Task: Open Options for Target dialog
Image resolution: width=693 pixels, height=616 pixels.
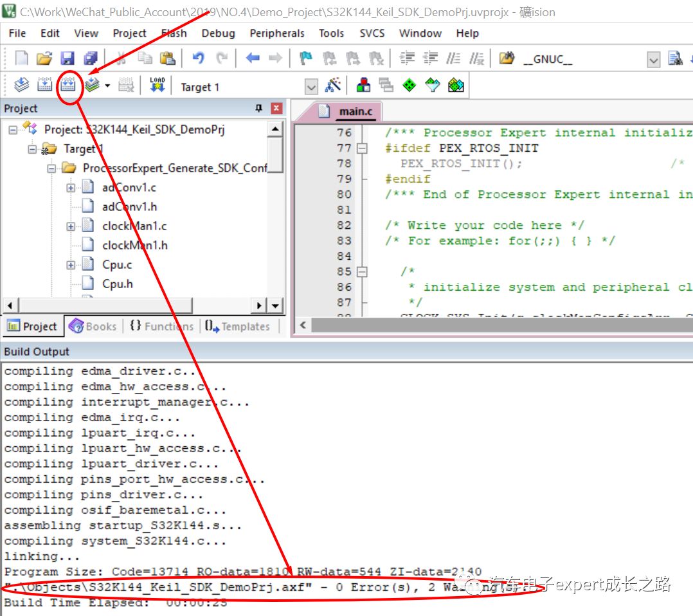Action: (332, 85)
